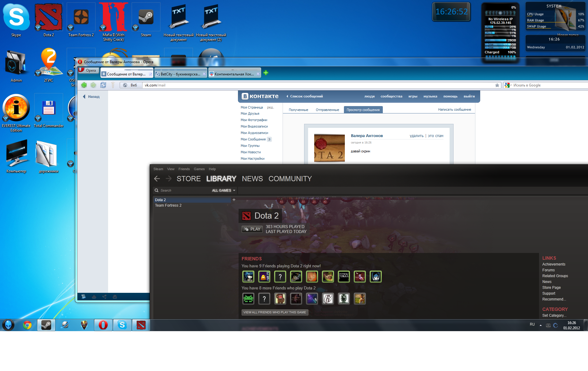Reload page in Opera toolbar

coord(103,85)
